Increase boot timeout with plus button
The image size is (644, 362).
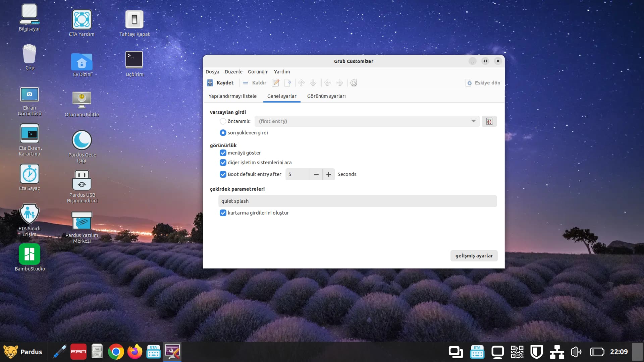(x=328, y=174)
